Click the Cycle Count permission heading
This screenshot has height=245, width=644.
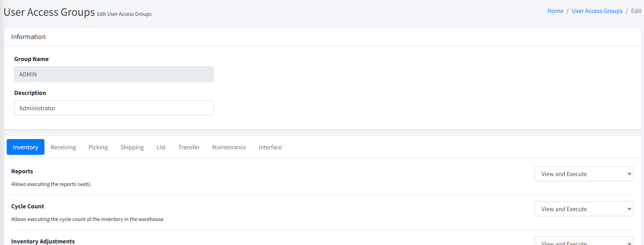coord(28,206)
